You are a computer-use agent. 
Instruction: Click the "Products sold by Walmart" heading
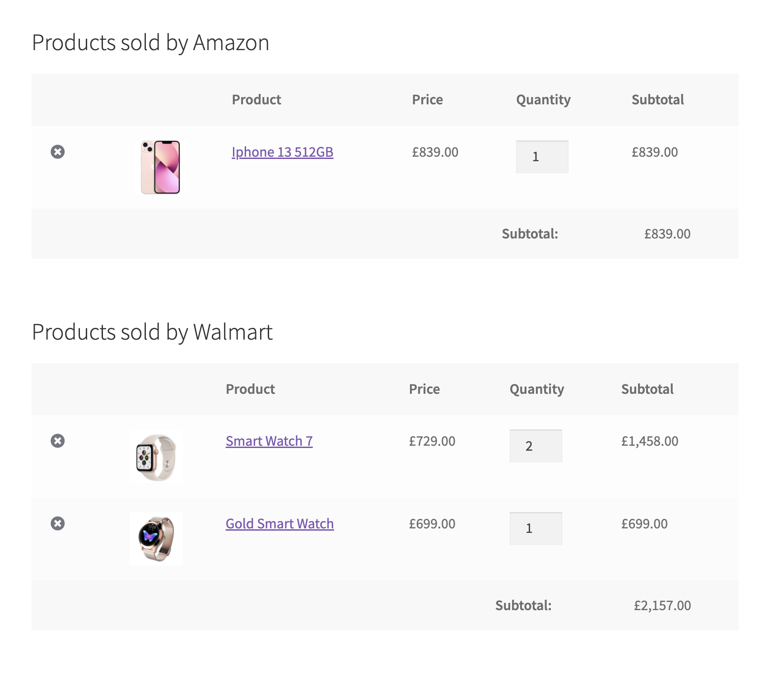(x=152, y=332)
